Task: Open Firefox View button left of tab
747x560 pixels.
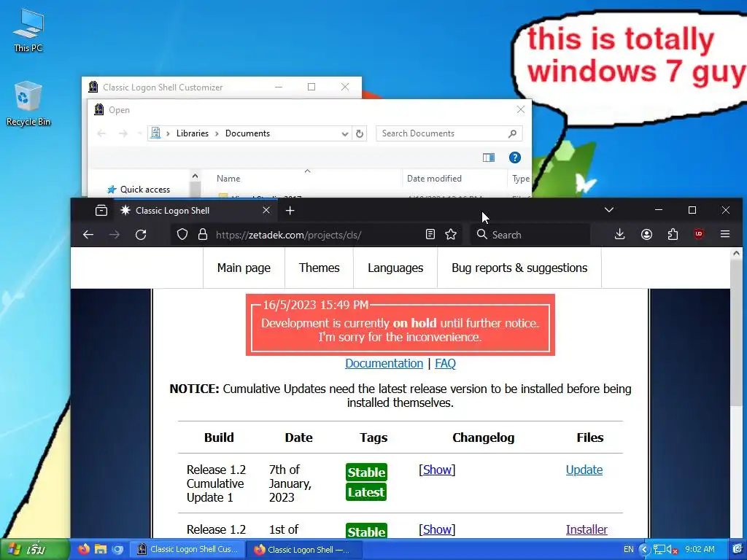Action: [101, 211]
